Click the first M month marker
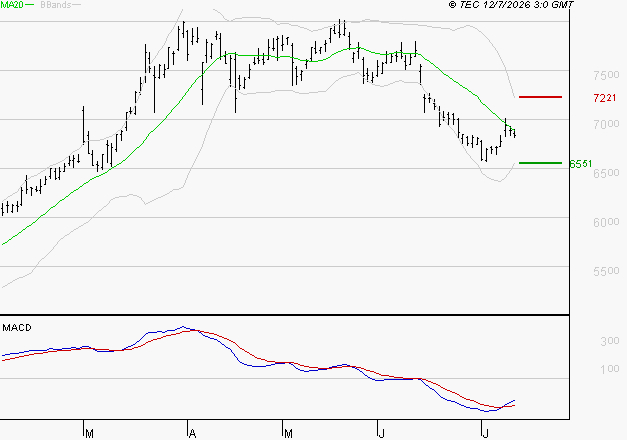The height and width of the screenshot is (440, 627). pyautogui.click(x=90, y=434)
